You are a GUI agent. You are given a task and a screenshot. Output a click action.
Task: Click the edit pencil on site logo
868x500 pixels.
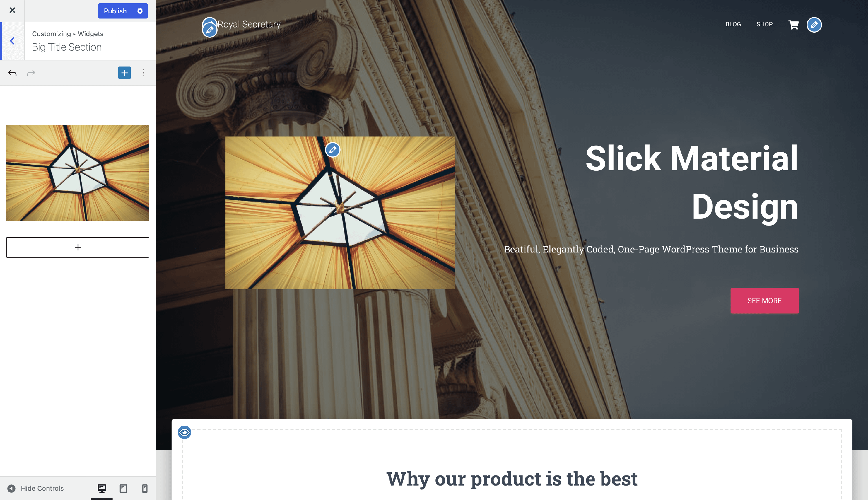pyautogui.click(x=209, y=30)
